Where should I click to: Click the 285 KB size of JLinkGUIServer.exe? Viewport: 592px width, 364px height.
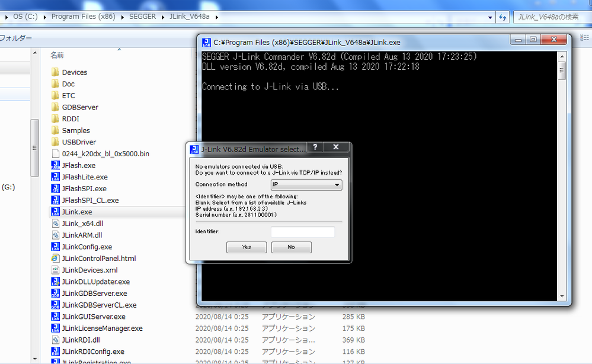pos(353,317)
